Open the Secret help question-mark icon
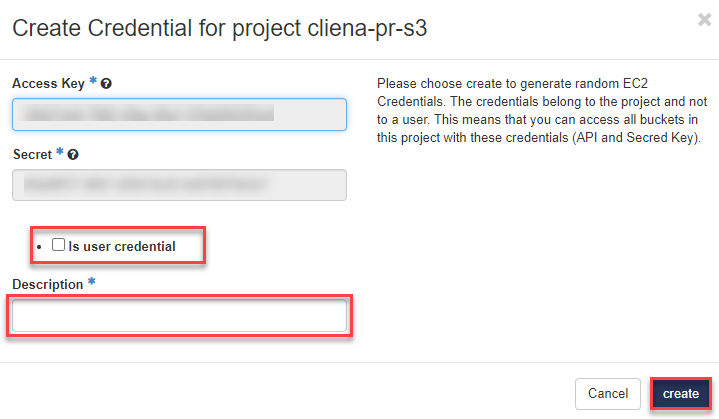Screen dimensions: 719x419 (x=73, y=155)
